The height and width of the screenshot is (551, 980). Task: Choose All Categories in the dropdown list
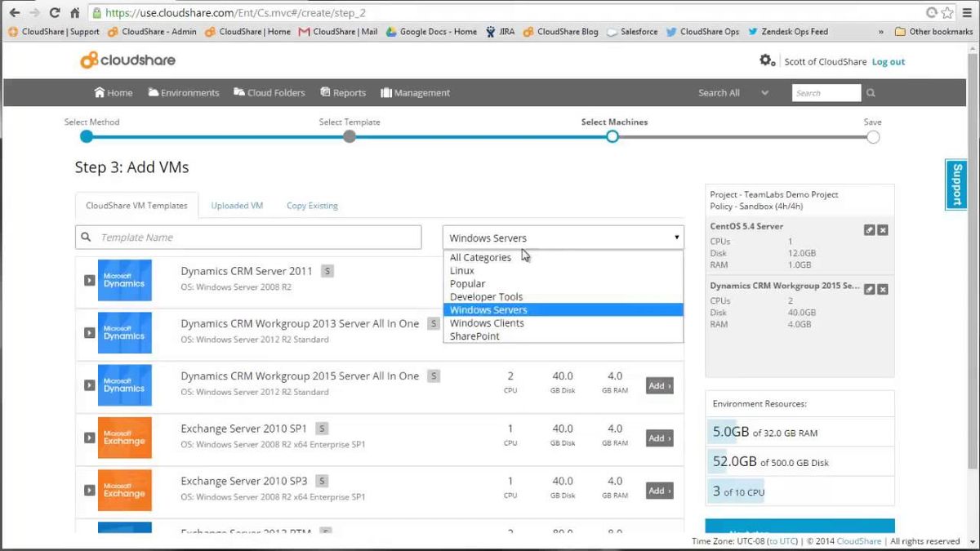[x=563, y=257]
